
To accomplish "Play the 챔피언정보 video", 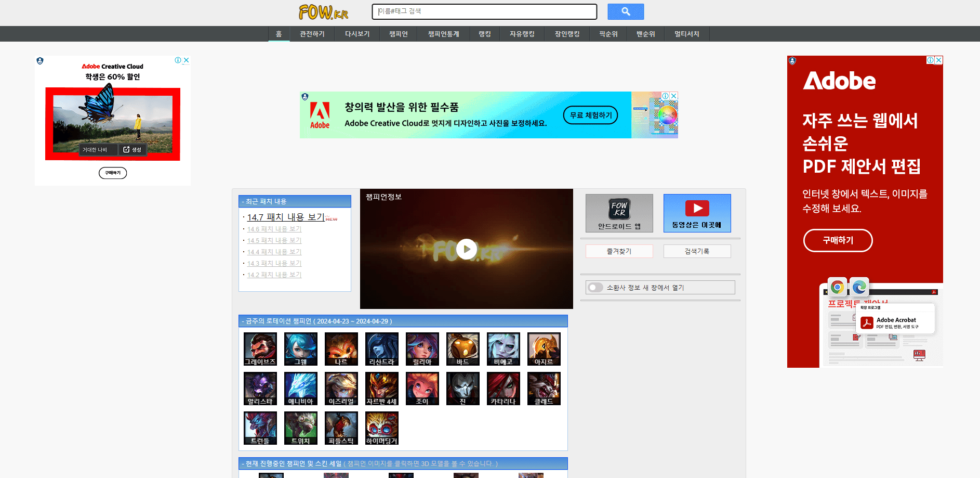I will tap(467, 249).
